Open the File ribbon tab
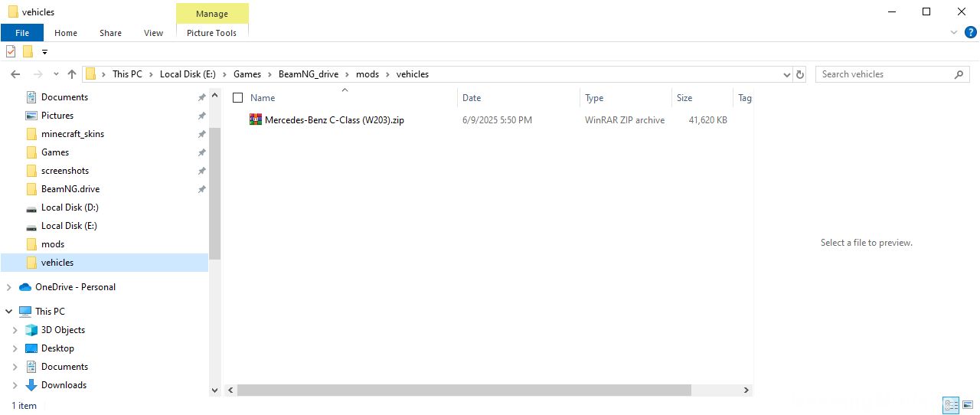Screen dimensions: 980x415 coord(21,33)
